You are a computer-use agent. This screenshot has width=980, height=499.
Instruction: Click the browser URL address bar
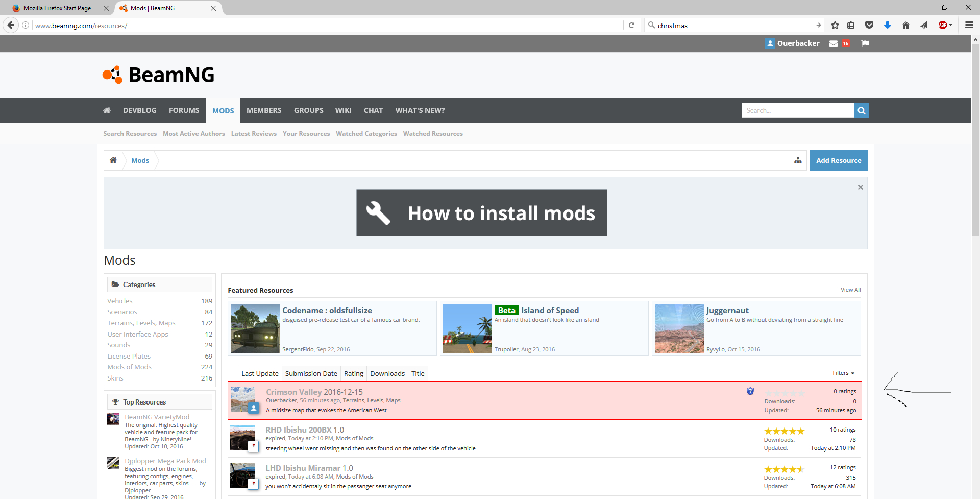pos(327,25)
